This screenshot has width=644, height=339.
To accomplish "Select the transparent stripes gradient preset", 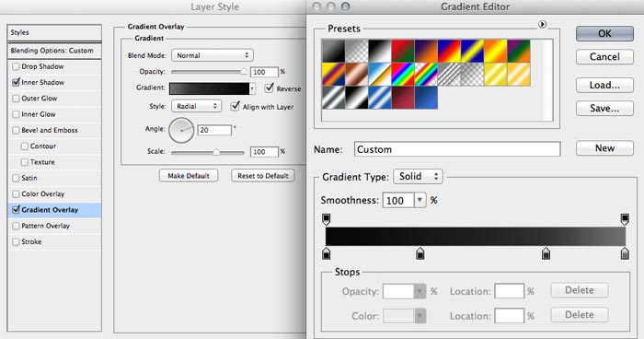I will coord(449,75).
